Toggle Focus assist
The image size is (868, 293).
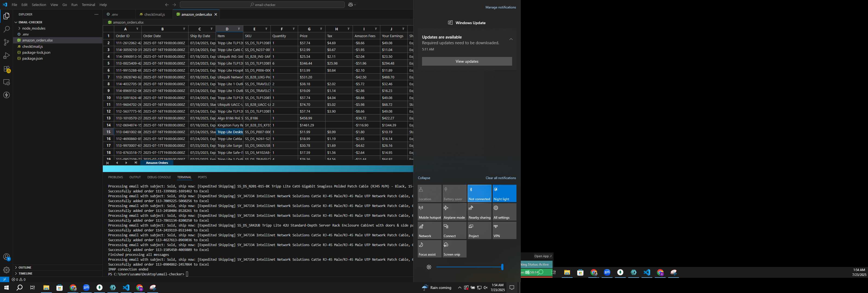(430, 249)
